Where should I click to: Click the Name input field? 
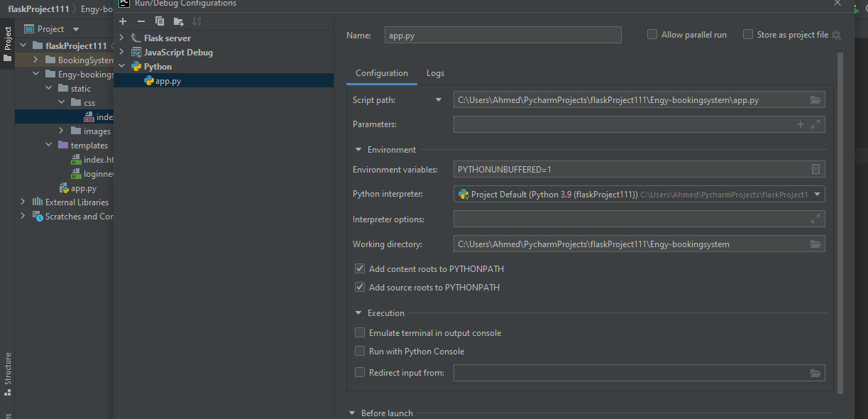pos(502,35)
